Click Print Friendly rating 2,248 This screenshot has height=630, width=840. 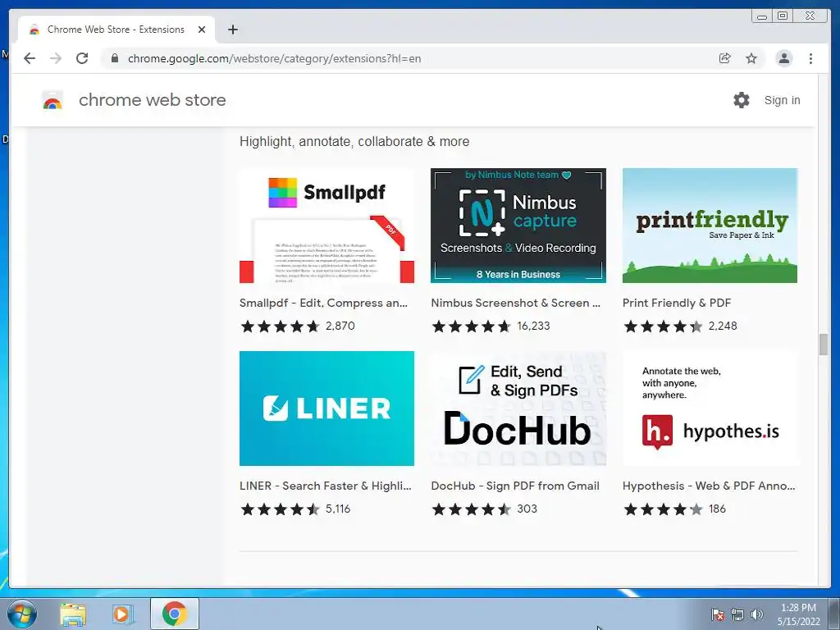tap(680, 326)
